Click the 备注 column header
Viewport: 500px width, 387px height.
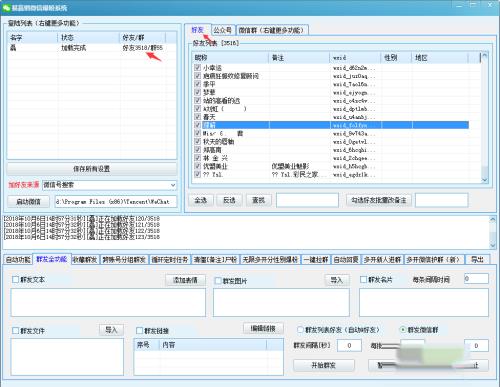click(299, 58)
